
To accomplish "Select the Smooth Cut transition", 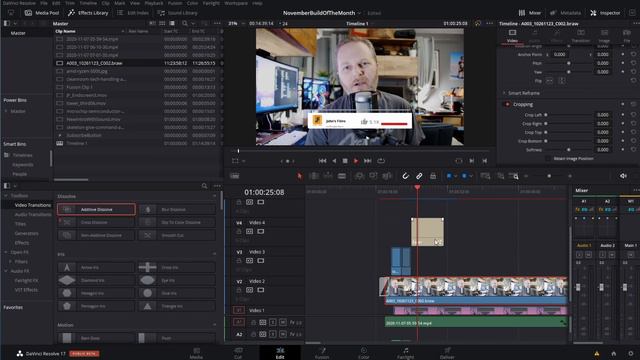I will 177,235.
